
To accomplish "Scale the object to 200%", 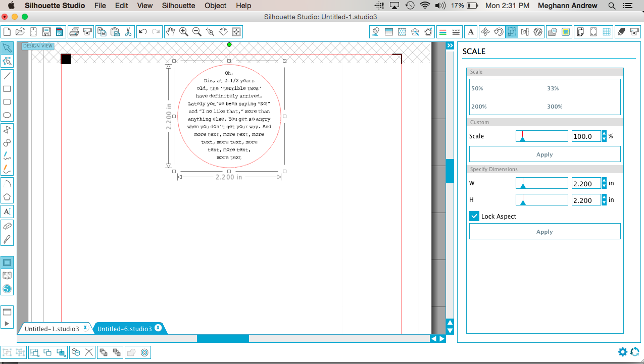I will point(479,107).
